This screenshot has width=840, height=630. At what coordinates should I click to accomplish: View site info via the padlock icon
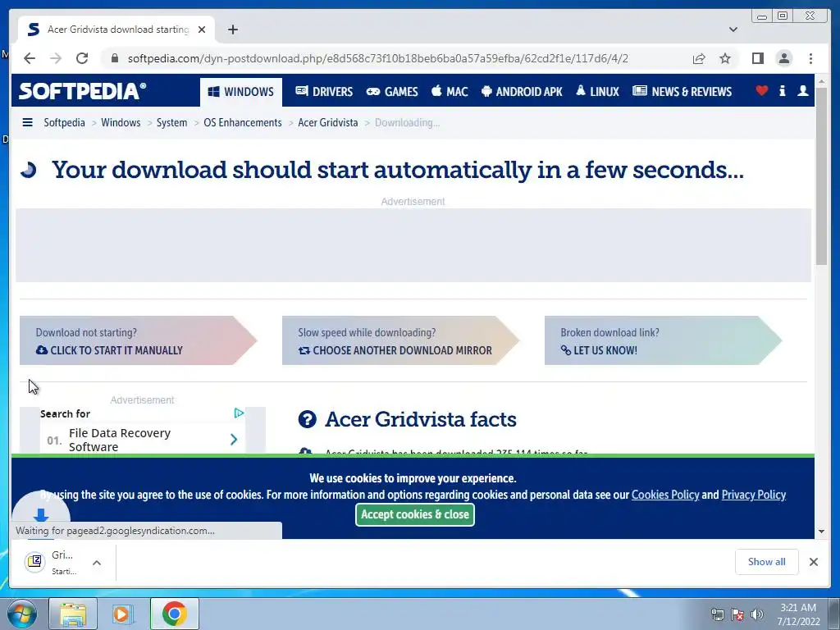(x=114, y=58)
